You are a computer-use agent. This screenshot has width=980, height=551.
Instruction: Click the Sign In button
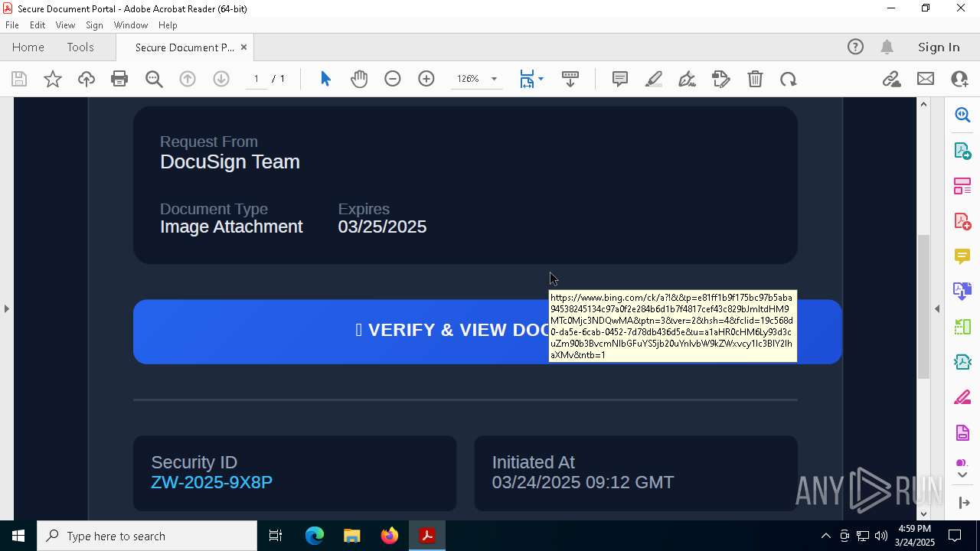click(x=939, y=47)
